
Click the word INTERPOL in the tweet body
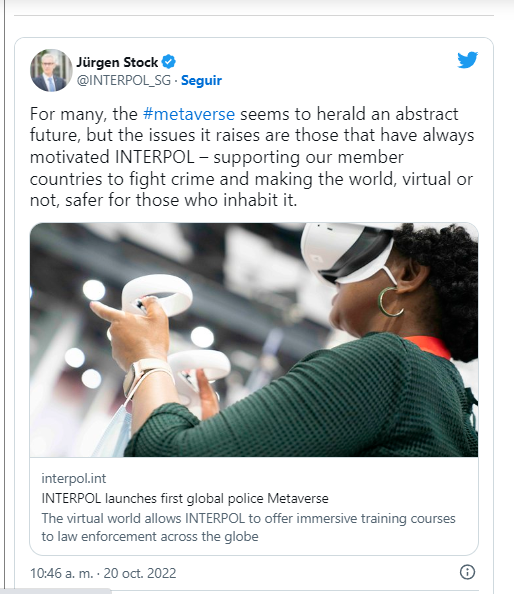pos(155,157)
